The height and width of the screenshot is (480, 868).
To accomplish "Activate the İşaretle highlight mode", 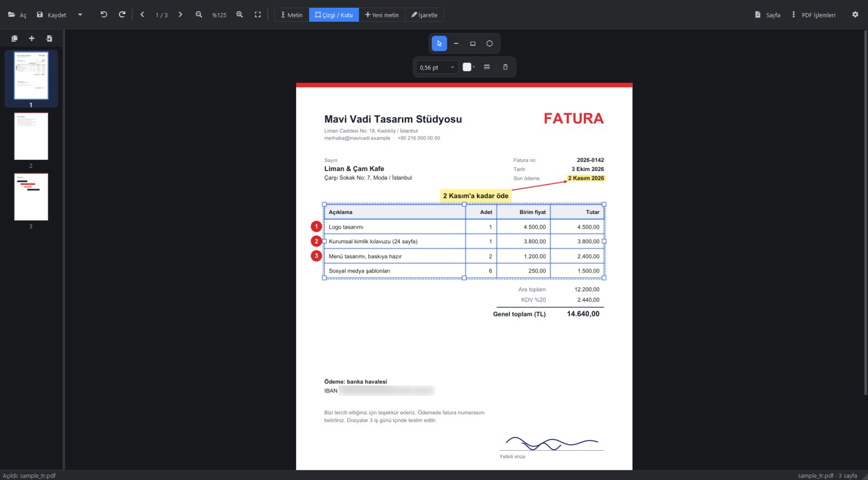I will [x=424, y=15].
